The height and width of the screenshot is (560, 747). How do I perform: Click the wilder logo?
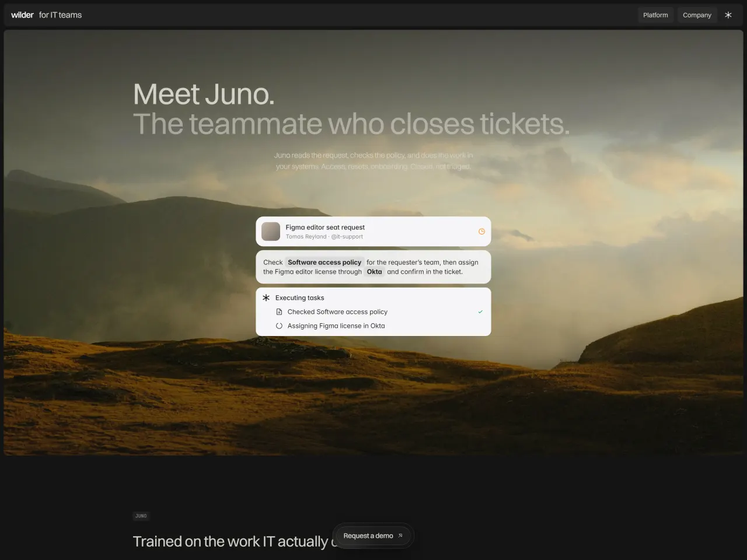(22, 15)
